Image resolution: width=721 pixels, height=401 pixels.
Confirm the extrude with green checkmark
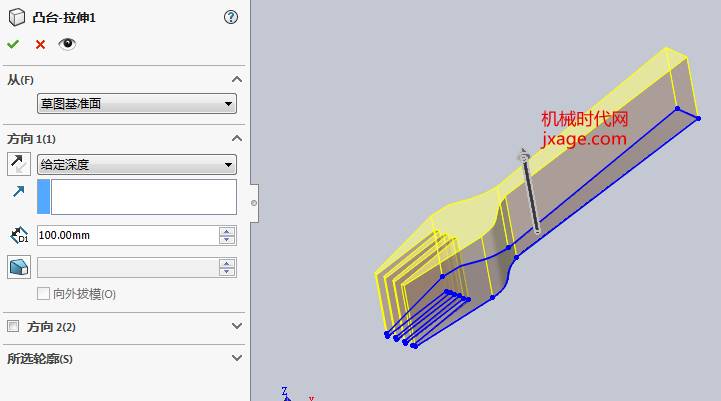click(x=13, y=44)
